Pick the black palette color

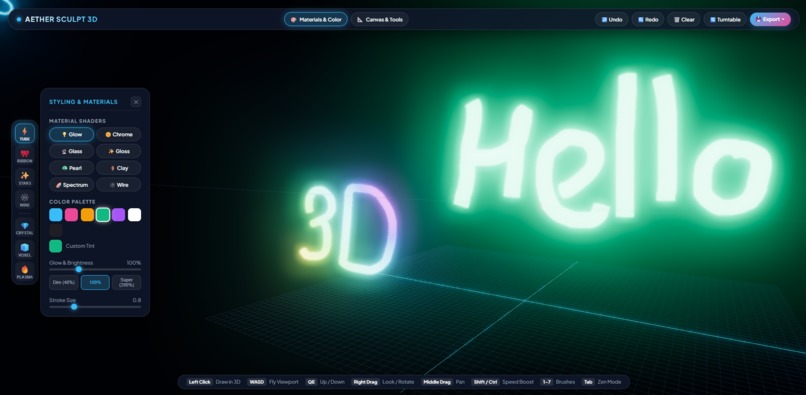coord(56,230)
